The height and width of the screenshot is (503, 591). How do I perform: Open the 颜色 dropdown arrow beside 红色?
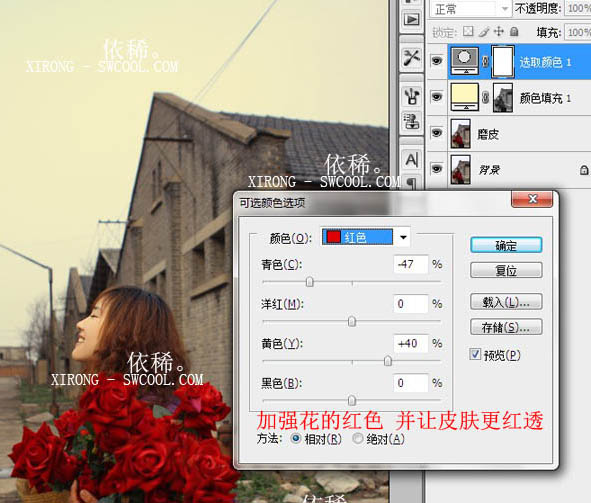(x=403, y=237)
